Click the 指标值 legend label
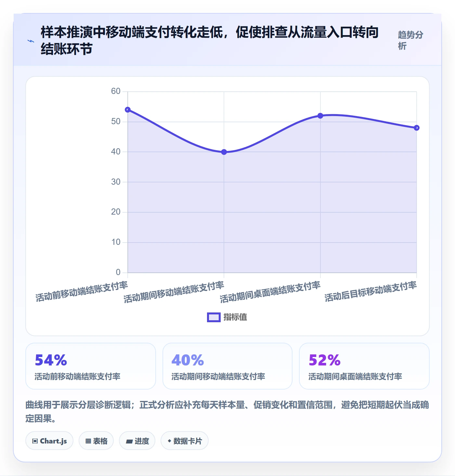Image resolution: width=455 pixels, height=476 pixels. (x=235, y=317)
